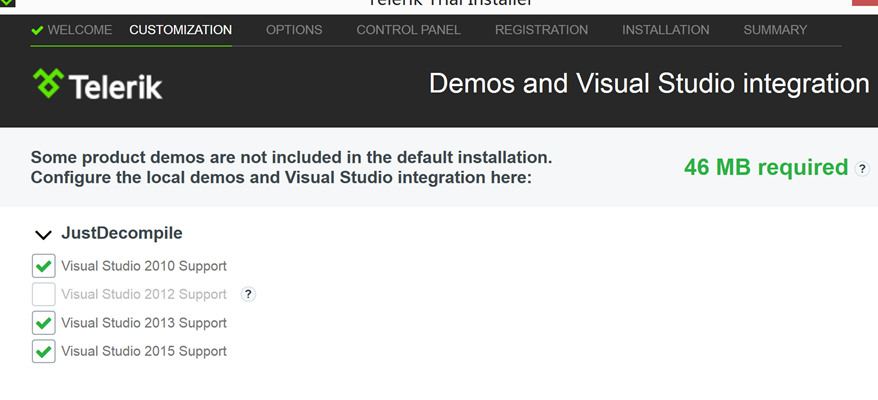Open the Control Panel tab
This screenshot has width=878, height=400.
tap(408, 30)
